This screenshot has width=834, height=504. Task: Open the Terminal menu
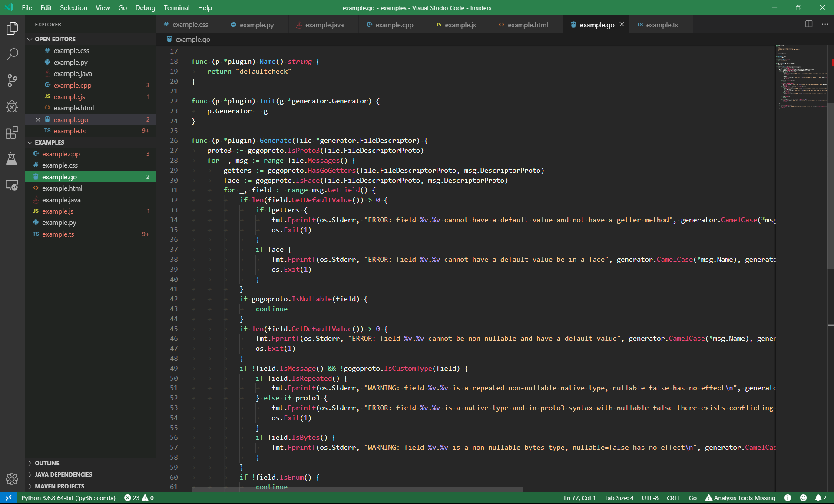click(x=176, y=7)
